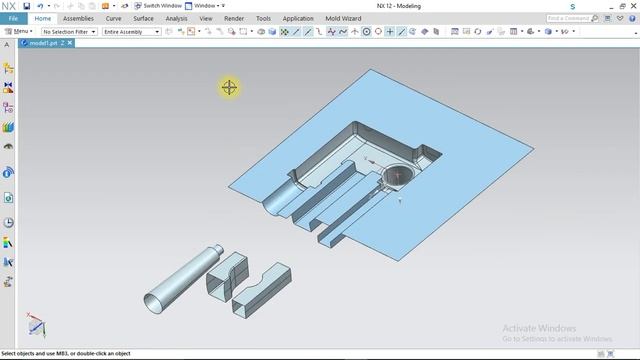640x360 pixels.
Task: Expand arrow beside rectangle selection icon
Action: pos(251,31)
